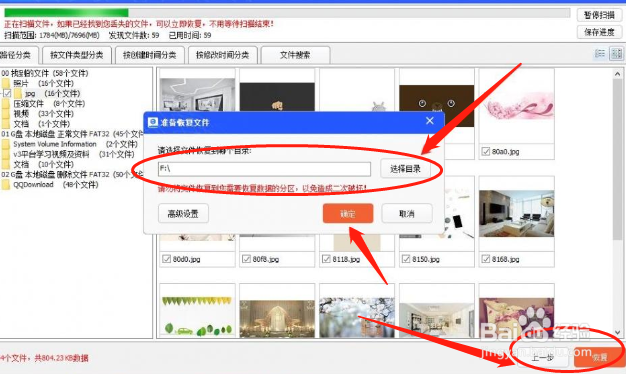The width and height of the screenshot is (626, 374).
Task: Click 选择目录 button in dialog
Action: coord(405,169)
